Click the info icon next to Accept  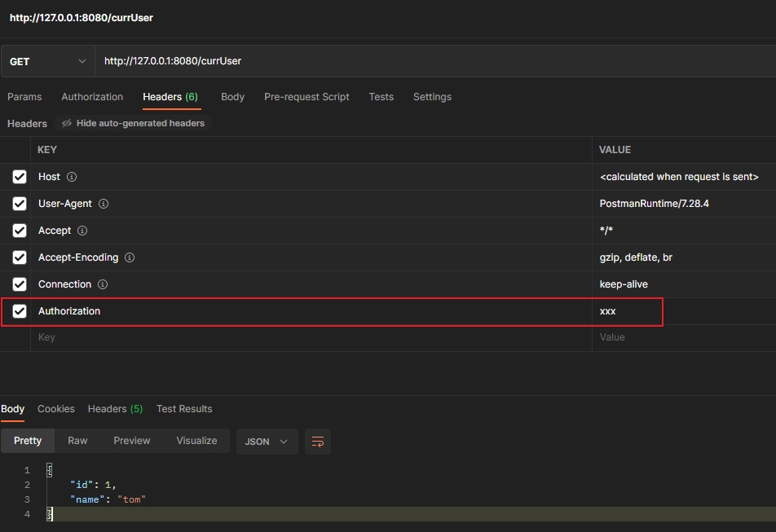click(82, 231)
